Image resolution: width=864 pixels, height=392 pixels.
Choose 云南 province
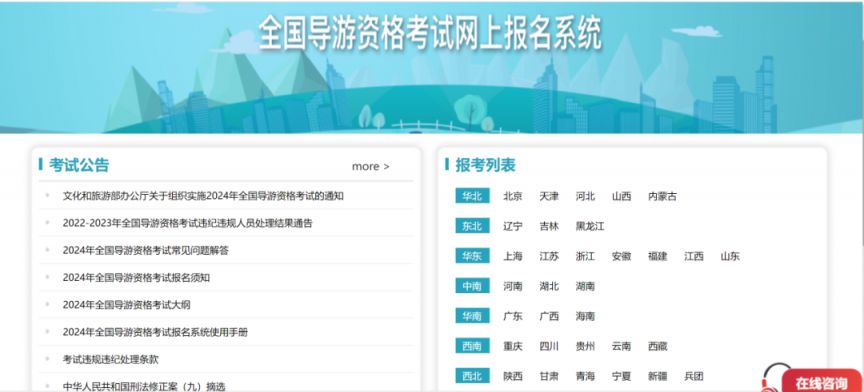click(x=622, y=346)
